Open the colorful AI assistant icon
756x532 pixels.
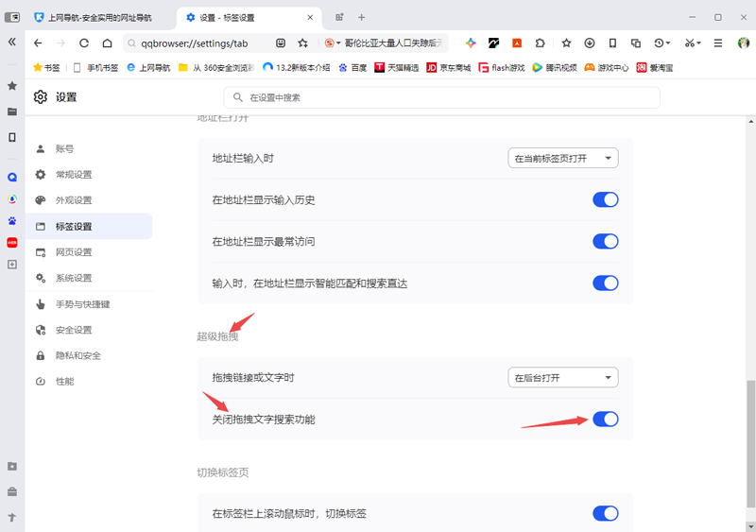pyautogui.click(x=471, y=43)
